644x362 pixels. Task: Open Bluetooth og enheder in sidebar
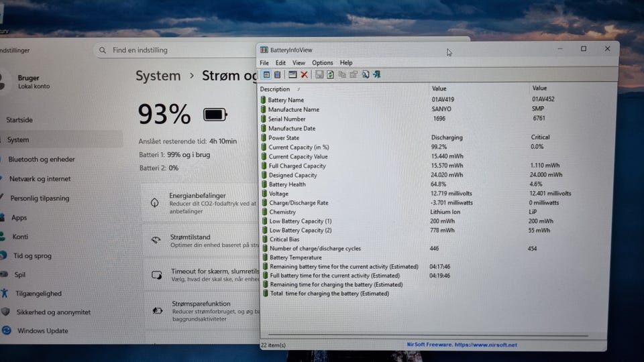click(x=42, y=160)
